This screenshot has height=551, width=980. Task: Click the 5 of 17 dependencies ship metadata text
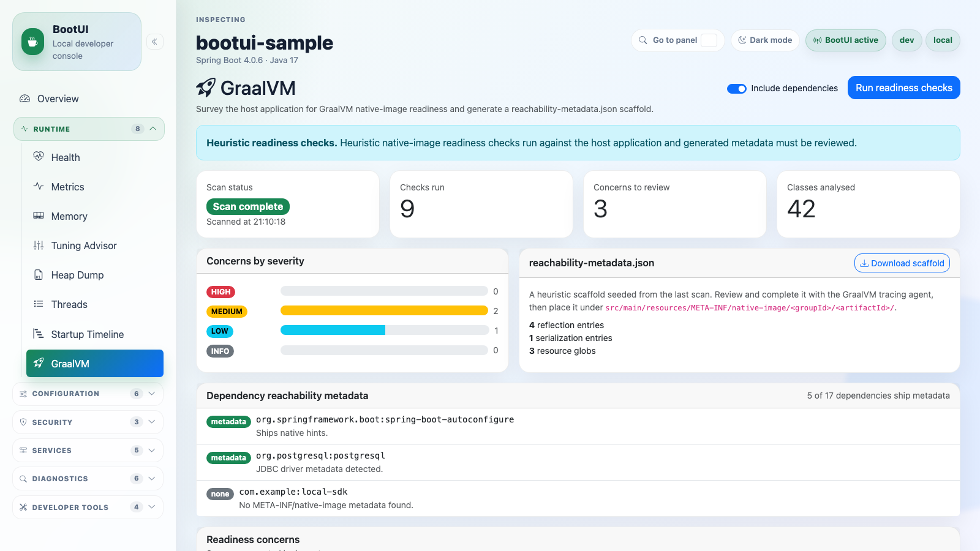click(x=878, y=395)
